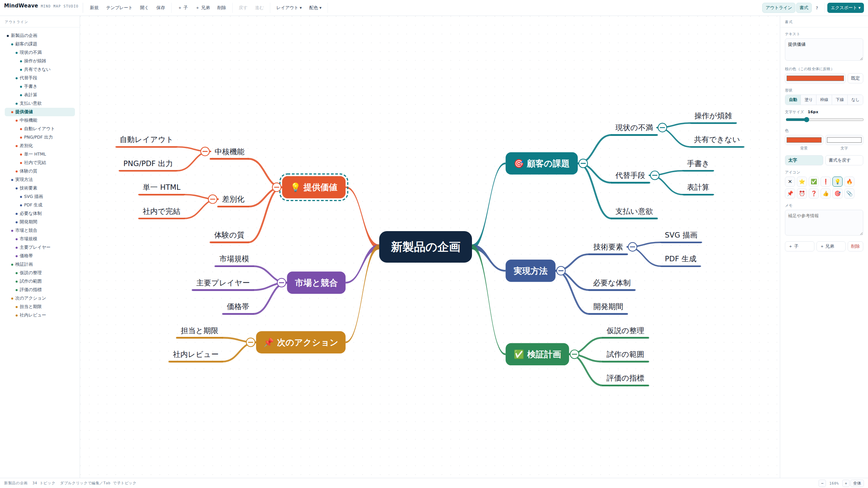Viewport: 868px width, 488px height.
Task: Toggle 太字 bold formatting
Action: [804, 160]
